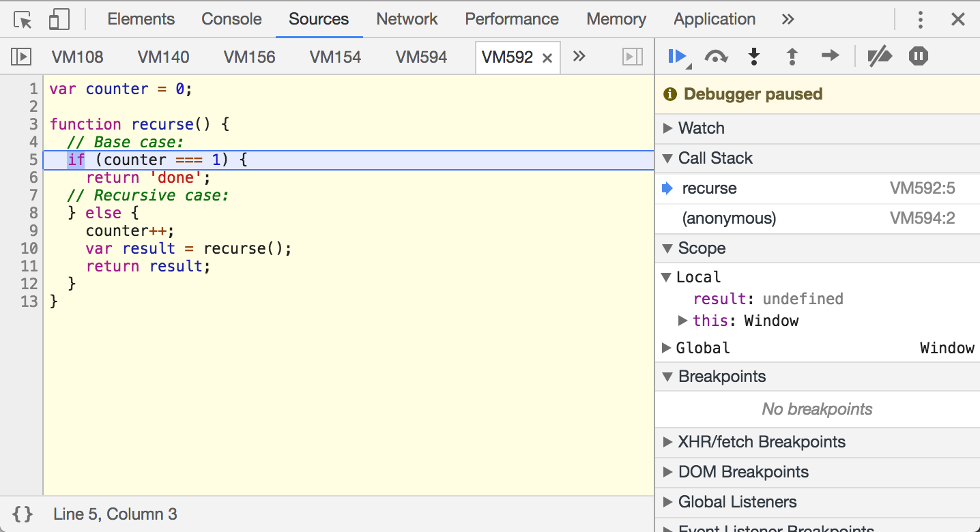Image resolution: width=980 pixels, height=532 pixels.
Task: Collapse the Local scope tree
Action: 667,277
